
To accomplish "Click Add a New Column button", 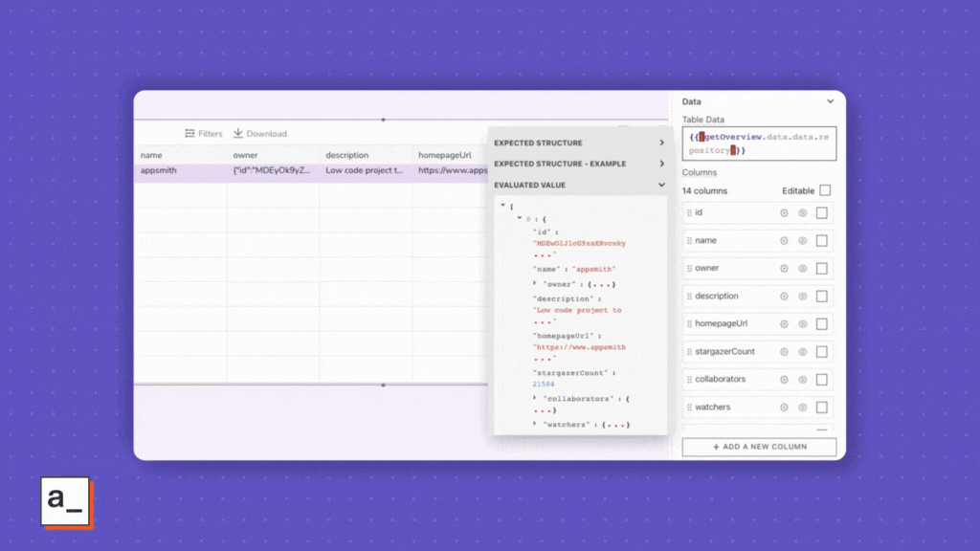I will 759,447.
